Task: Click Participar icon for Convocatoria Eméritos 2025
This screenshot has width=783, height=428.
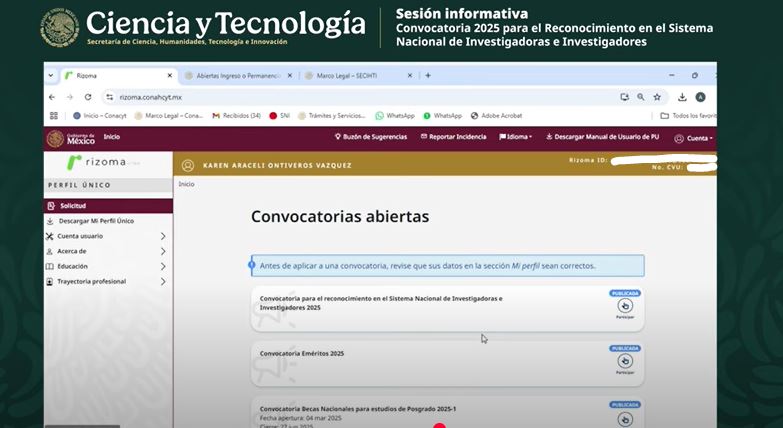Action: coord(625,361)
